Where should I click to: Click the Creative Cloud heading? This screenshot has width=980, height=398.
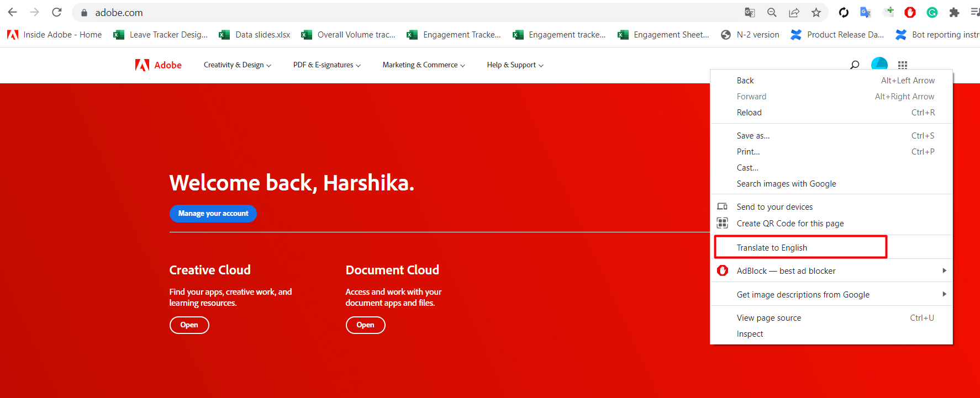pyautogui.click(x=210, y=270)
